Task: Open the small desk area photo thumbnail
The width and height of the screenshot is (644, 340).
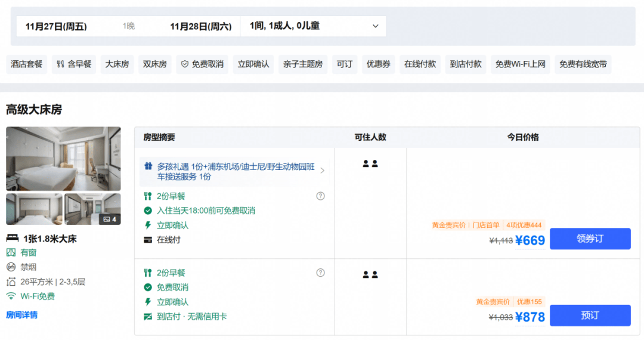Action: coord(92,209)
